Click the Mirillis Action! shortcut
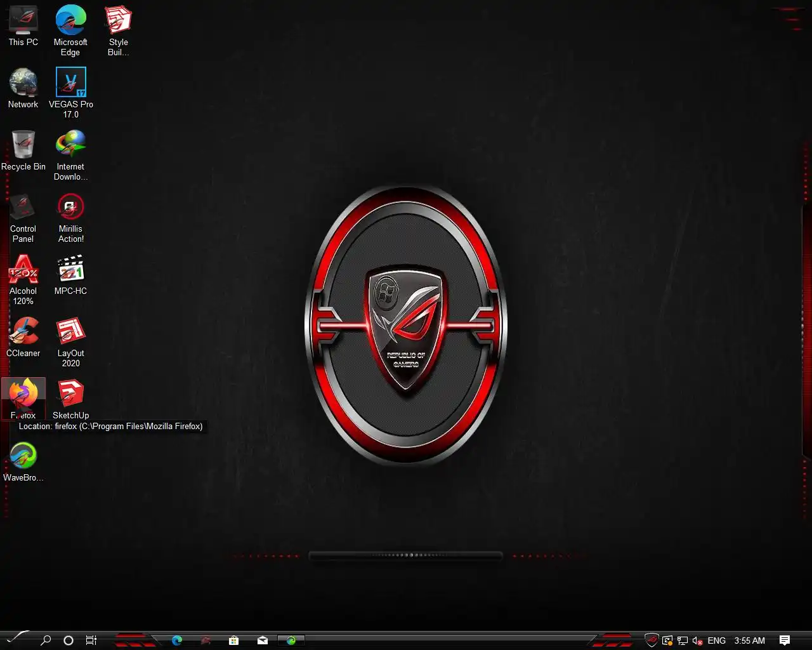The height and width of the screenshot is (650, 812). tap(70, 217)
